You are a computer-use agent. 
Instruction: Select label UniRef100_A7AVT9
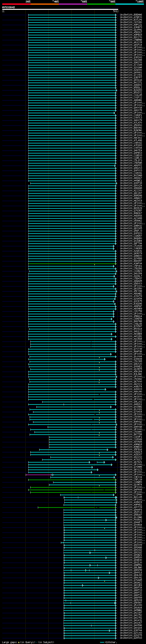pyautogui.click(x=131, y=296)
